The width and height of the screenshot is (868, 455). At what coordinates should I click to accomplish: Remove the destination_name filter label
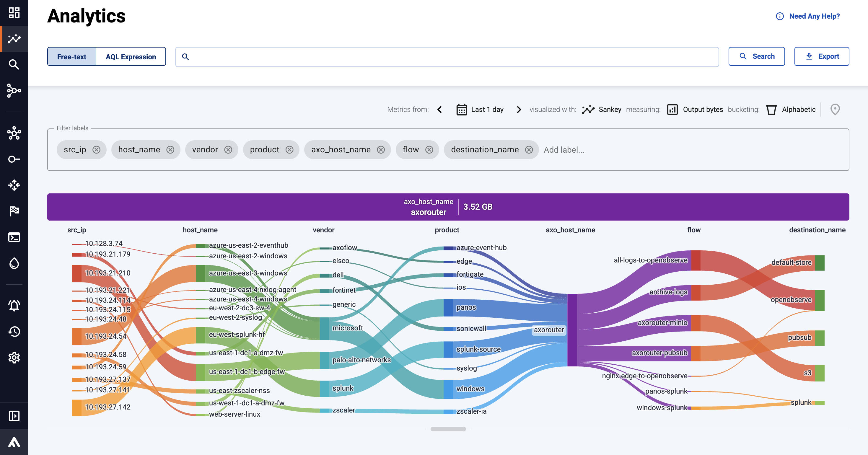[x=529, y=150]
